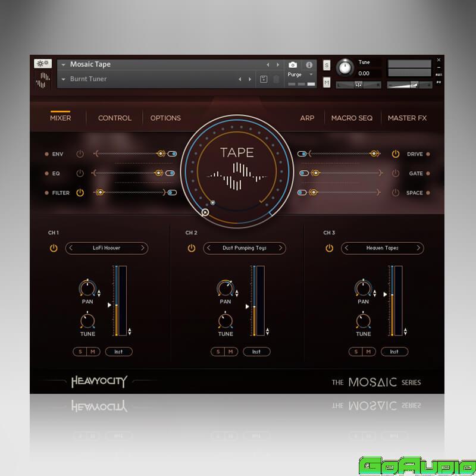Select next source after LoFi Hoover
This screenshot has height=476, width=476.
[143, 248]
